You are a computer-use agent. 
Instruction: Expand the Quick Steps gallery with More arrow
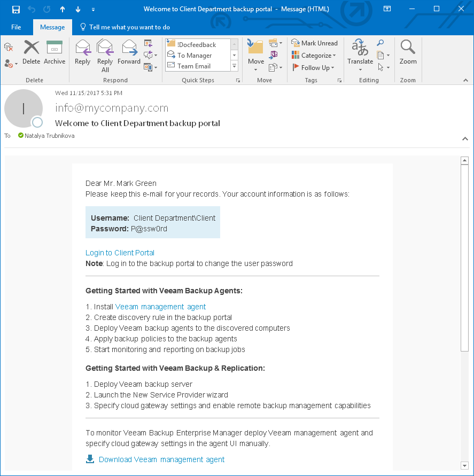coord(235,66)
